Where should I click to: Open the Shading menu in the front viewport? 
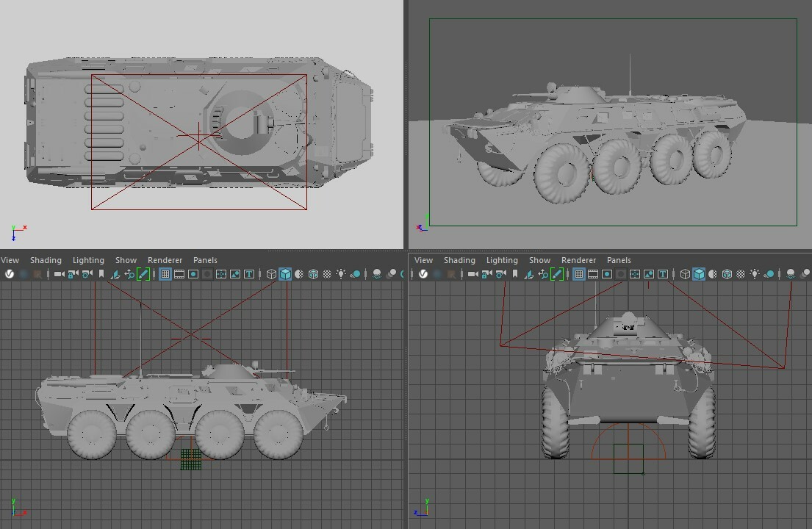(x=459, y=260)
